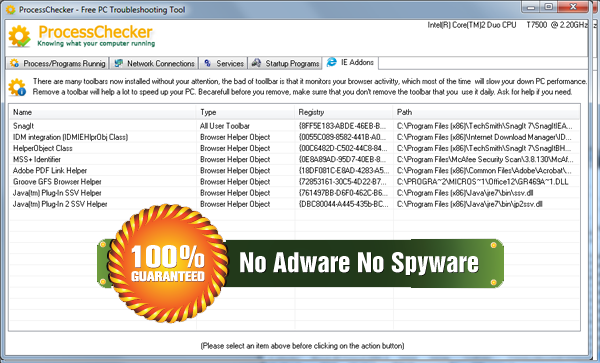
Task: Click the McAfee Security Scan path cell
Action: [485, 159]
